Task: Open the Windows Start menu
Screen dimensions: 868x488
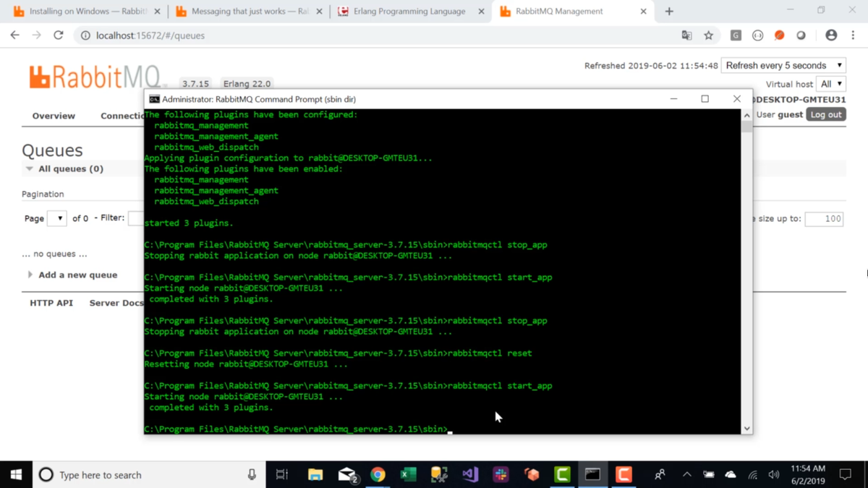Action: [x=16, y=475]
